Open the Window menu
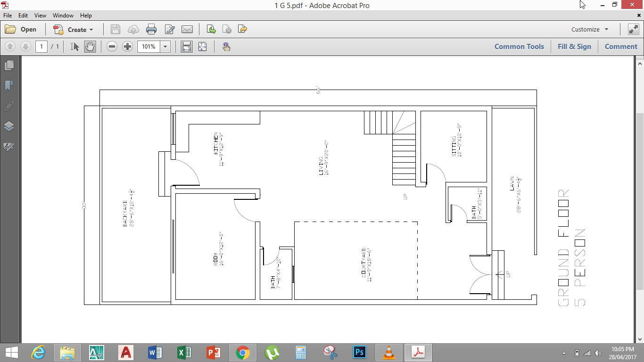The width and height of the screenshot is (644, 362). point(63,16)
